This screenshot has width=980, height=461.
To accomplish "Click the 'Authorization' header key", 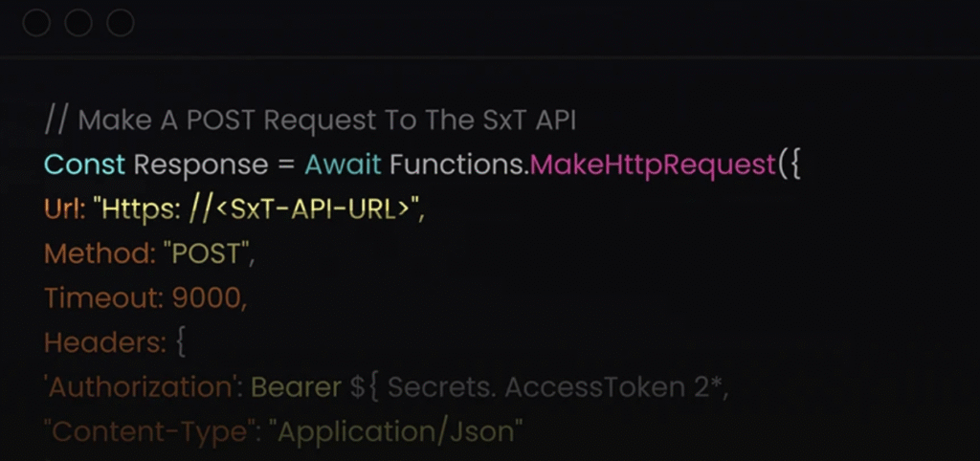I will pos(142,387).
